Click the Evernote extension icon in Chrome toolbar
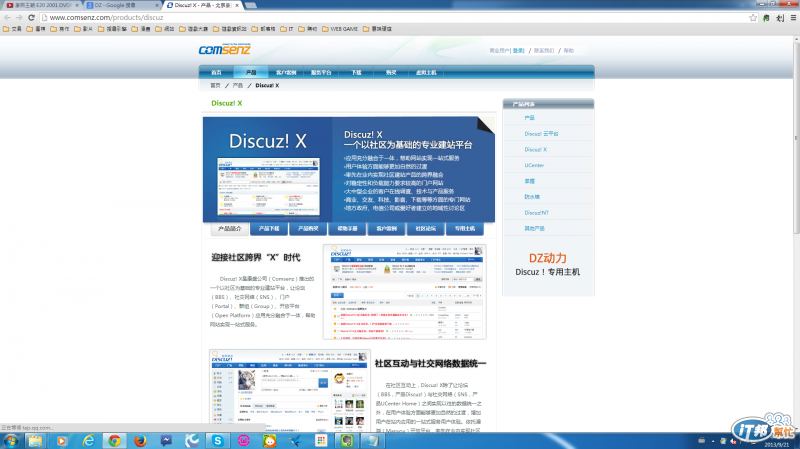Image resolution: width=800 pixels, height=449 pixels. pos(766,18)
